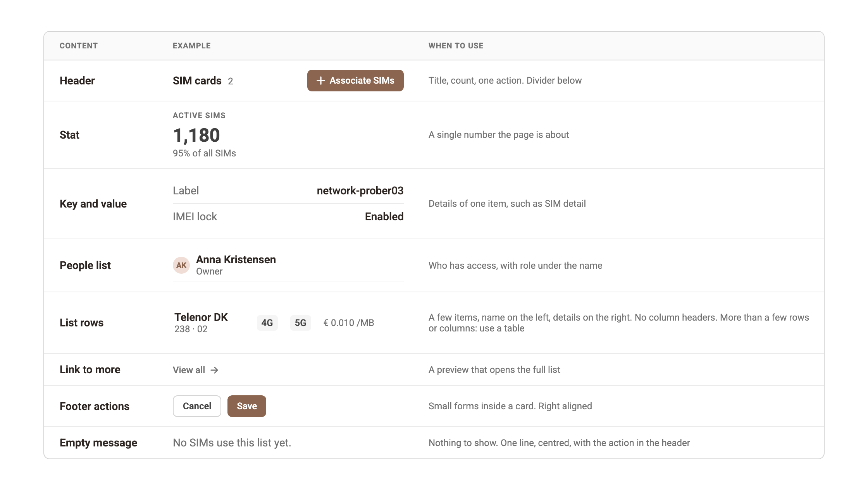Screen dimensions: 868x496
Task: Click the SIM cards title
Action: pyautogui.click(x=197, y=81)
